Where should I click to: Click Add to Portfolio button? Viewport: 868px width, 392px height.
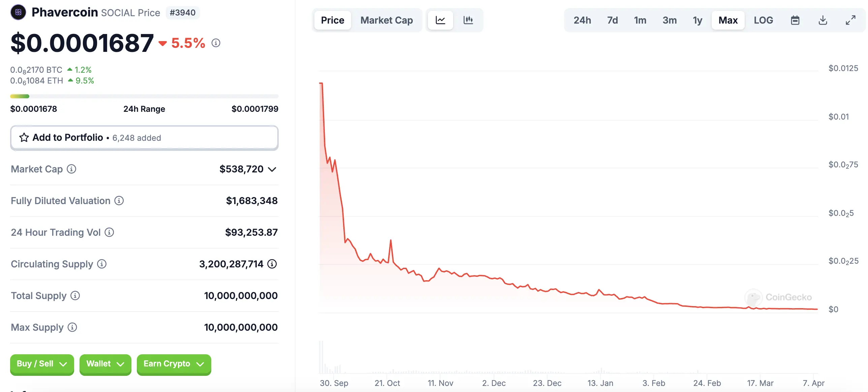(x=144, y=138)
